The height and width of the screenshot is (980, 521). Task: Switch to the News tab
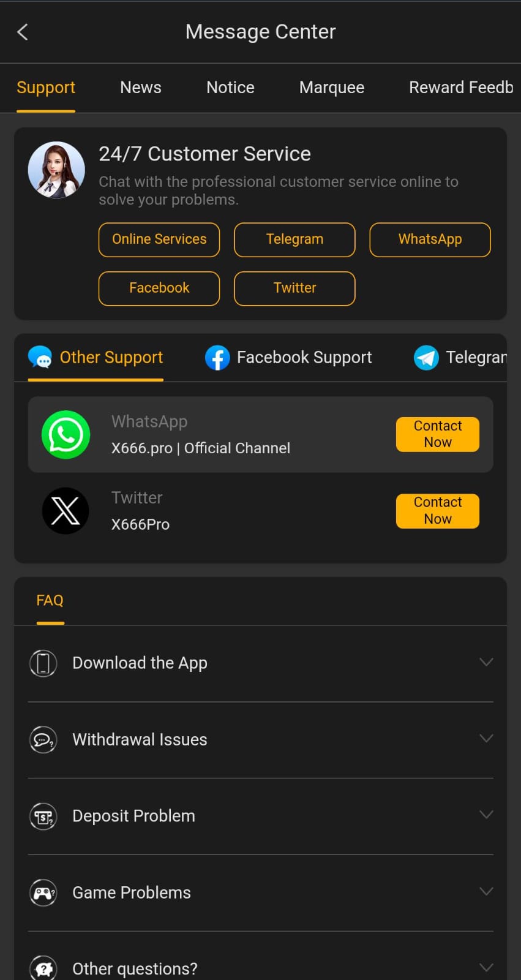141,88
